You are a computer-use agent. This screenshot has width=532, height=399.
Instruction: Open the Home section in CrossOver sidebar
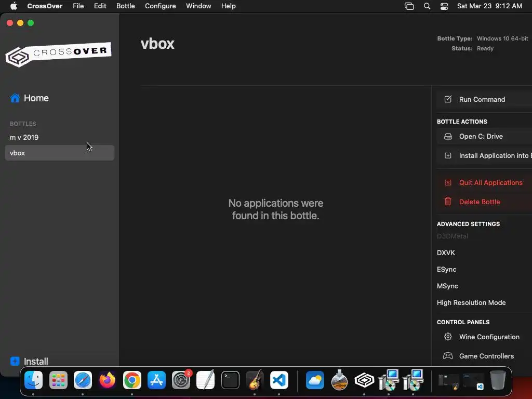click(30, 98)
